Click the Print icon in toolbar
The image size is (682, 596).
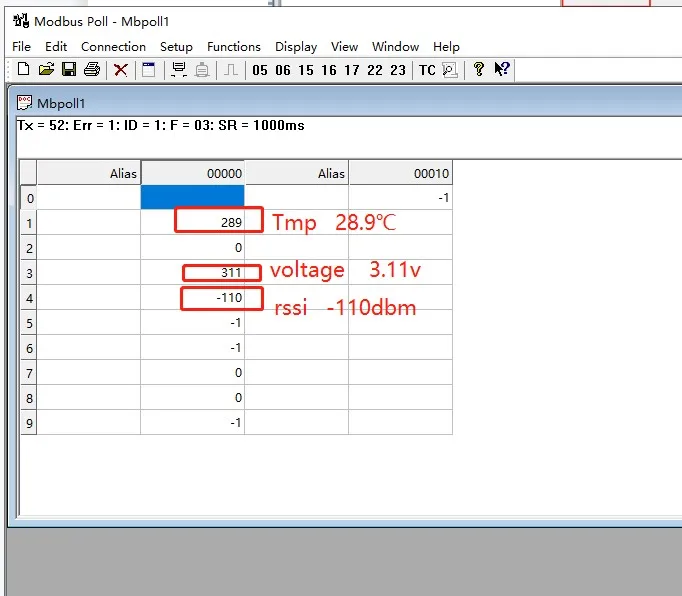point(92,70)
